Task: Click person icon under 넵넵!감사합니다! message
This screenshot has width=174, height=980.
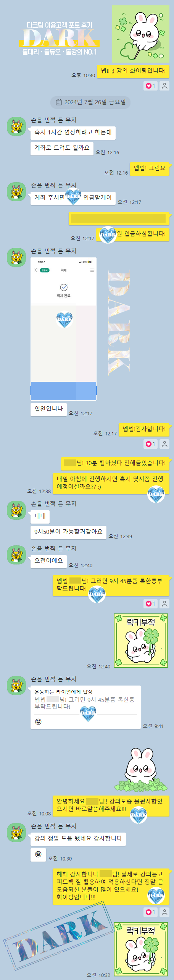Action: [164, 444]
